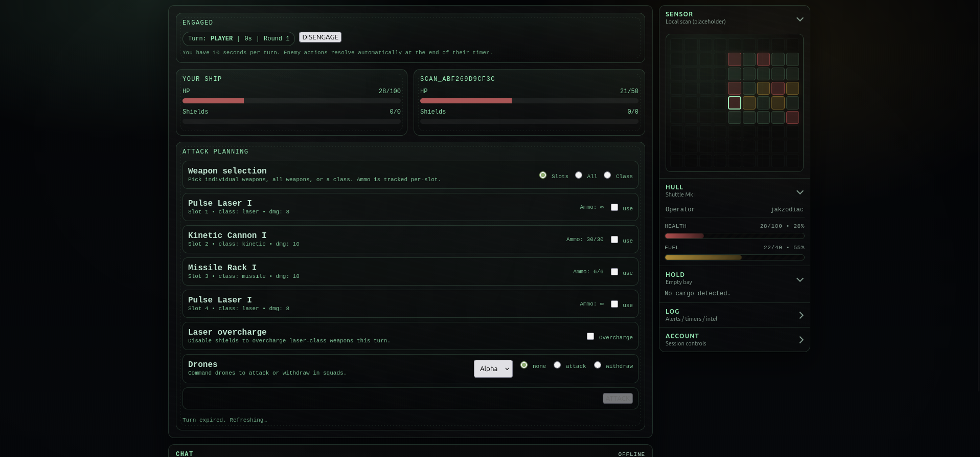The image size is (980, 457).
Task: Collapse the HULL panel chevron
Action: coord(800,192)
